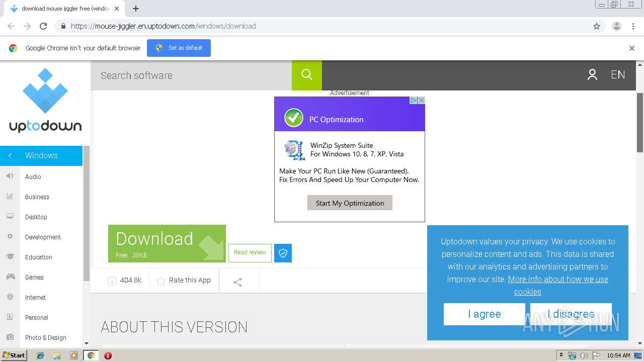Open the Photo & Design category icon
644x362 pixels.
tap(10, 337)
